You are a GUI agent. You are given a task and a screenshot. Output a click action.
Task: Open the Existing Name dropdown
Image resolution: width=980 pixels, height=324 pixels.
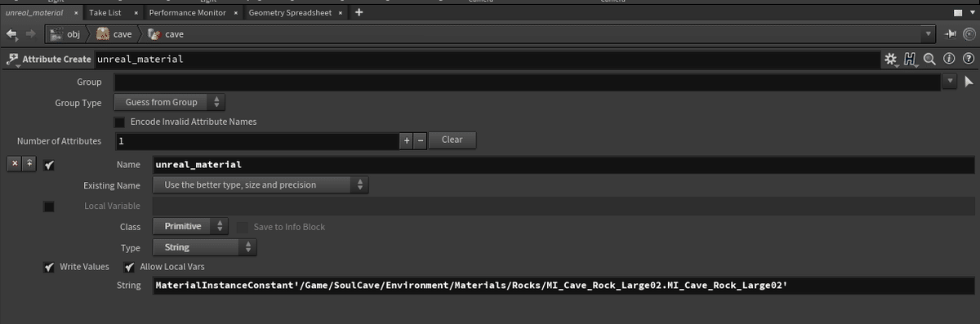pyautogui.click(x=261, y=185)
